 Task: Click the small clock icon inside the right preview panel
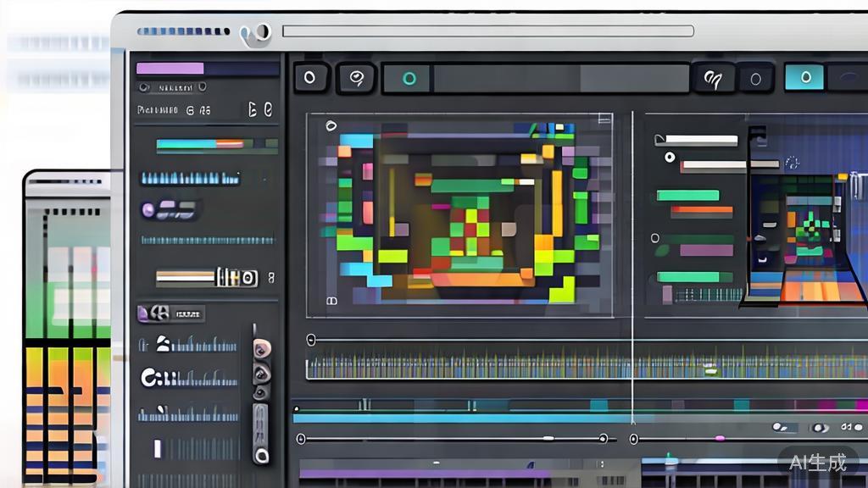pos(792,164)
